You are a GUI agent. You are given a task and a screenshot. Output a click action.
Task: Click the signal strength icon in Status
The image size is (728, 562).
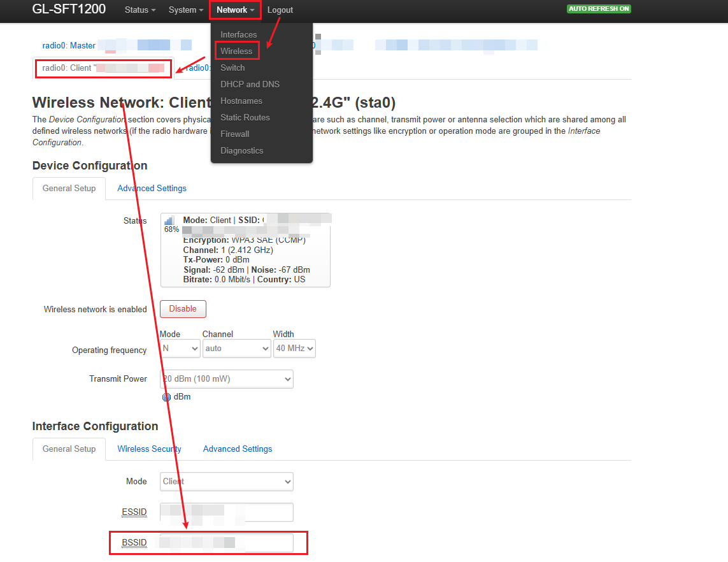(x=169, y=220)
